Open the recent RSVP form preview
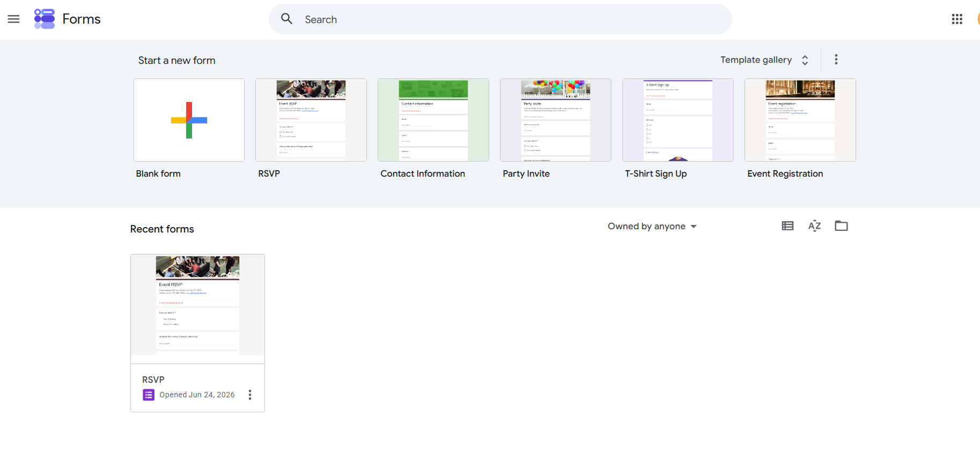The image size is (980, 451). point(197,309)
